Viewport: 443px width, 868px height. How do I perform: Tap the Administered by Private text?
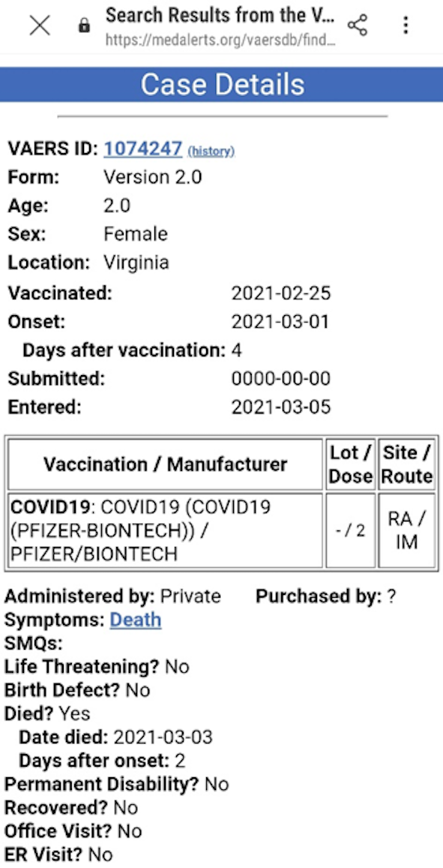pos(112,596)
